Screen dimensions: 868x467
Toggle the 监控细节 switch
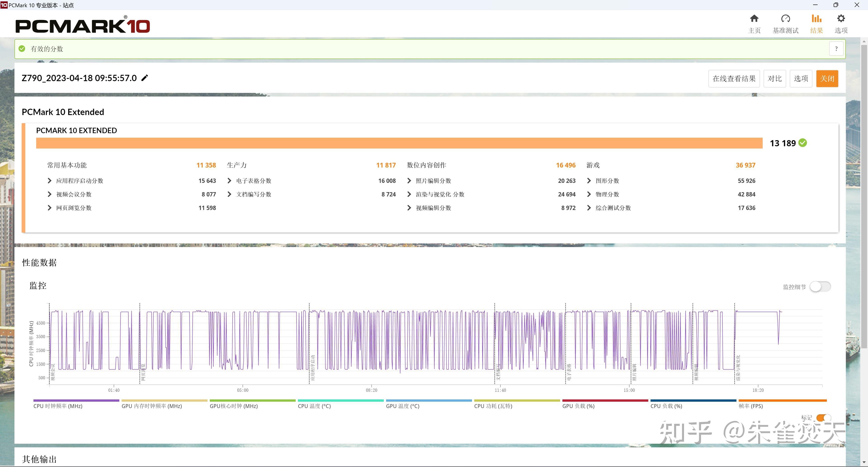pyautogui.click(x=820, y=287)
